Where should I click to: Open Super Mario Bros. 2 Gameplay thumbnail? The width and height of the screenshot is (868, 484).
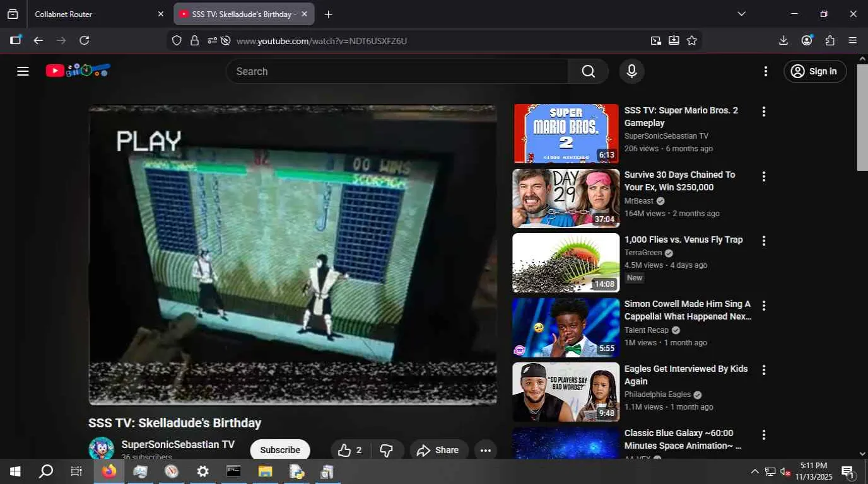coord(566,134)
